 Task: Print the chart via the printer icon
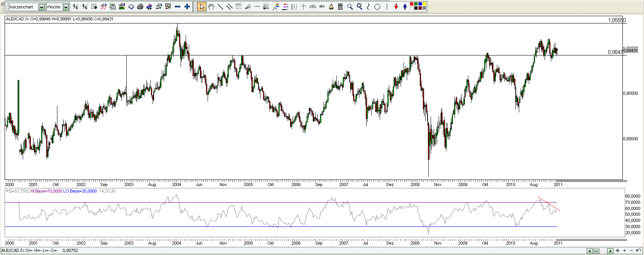point(140,7)
